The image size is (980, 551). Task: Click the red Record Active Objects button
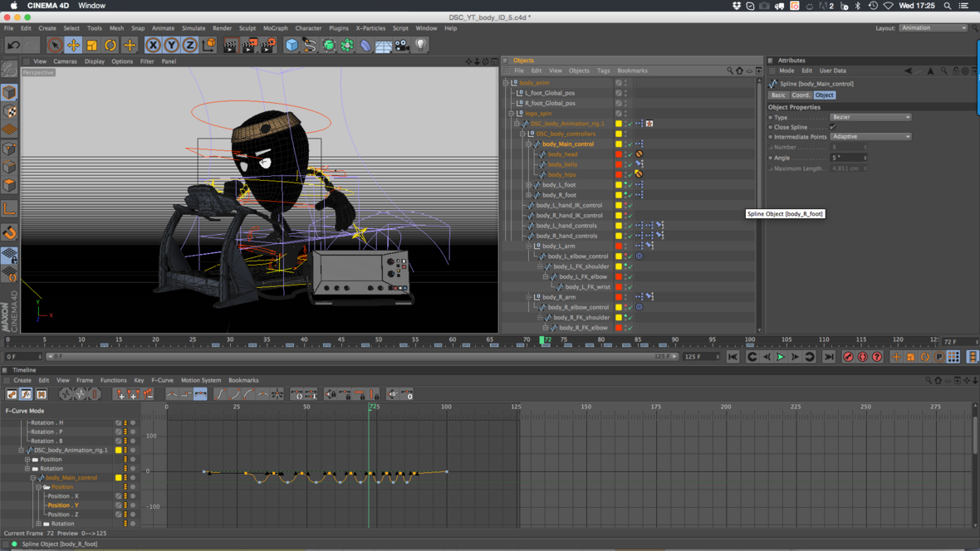click(x=848, y=357)
